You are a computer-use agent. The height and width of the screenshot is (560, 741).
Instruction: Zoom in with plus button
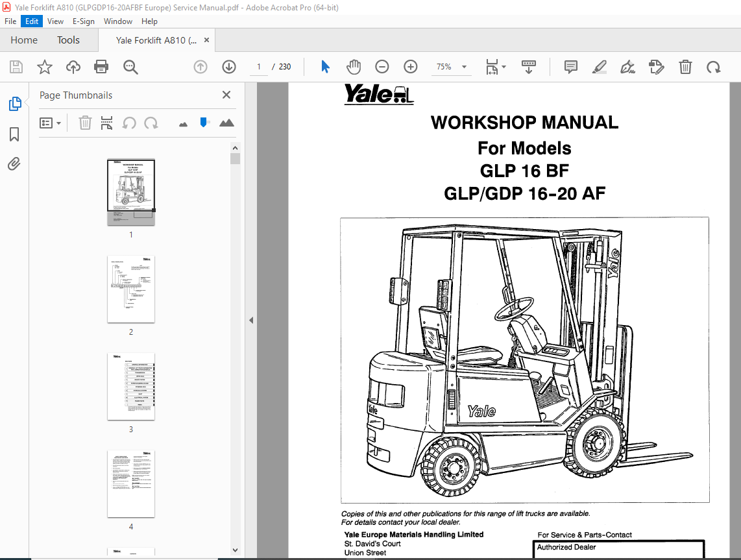click(411, 67)
